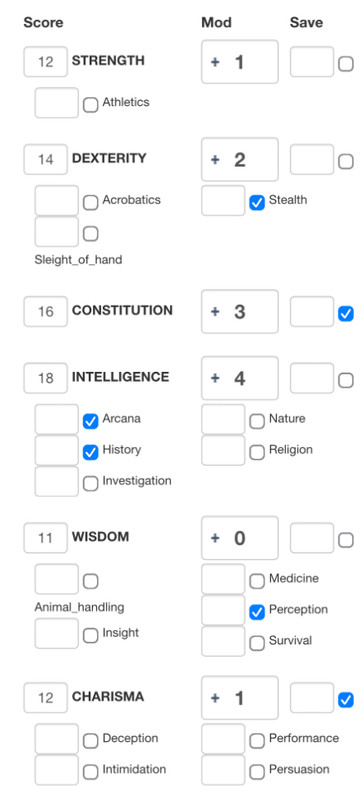
Task: Check the Animal_handling checkbox
Action: coord(90,581)
